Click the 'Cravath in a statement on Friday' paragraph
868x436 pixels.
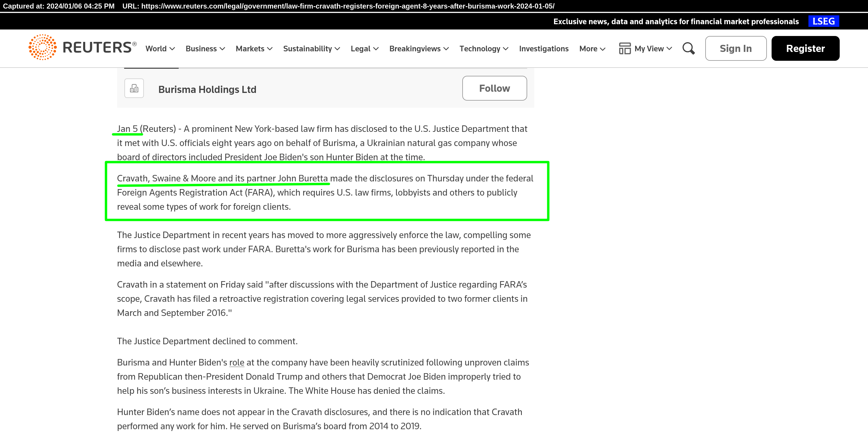[323, 299]
